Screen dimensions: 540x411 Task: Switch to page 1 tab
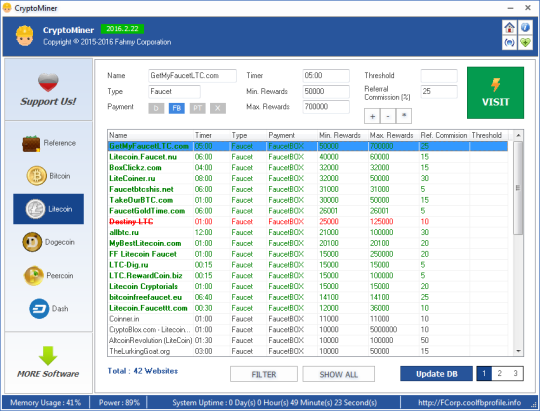pos(484,373)
